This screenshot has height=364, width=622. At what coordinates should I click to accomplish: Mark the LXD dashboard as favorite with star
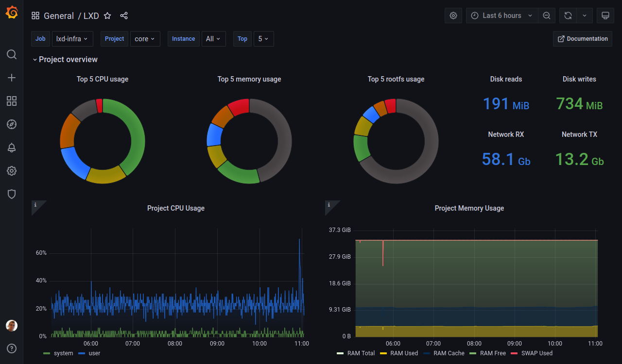[107, 16]
